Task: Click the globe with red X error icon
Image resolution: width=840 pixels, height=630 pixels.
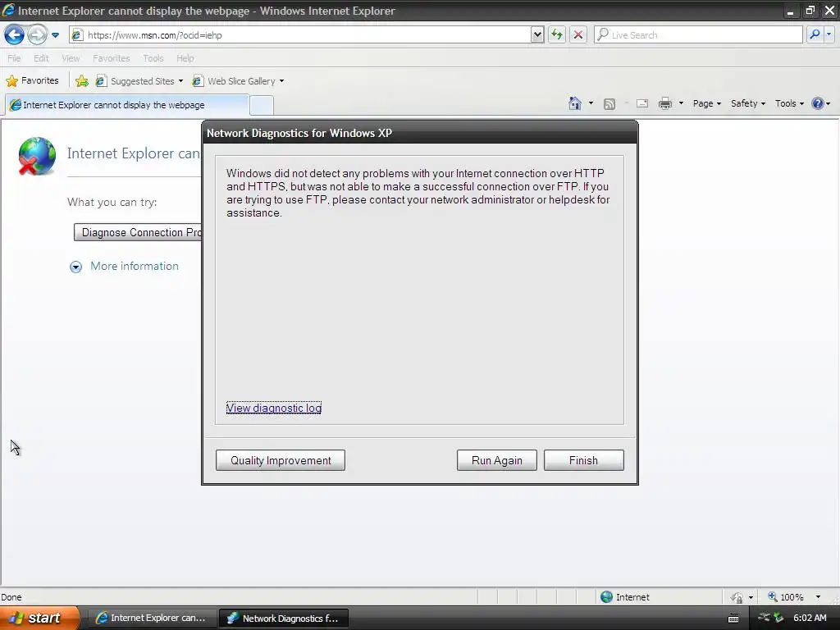Action: [x=36, y=156]
